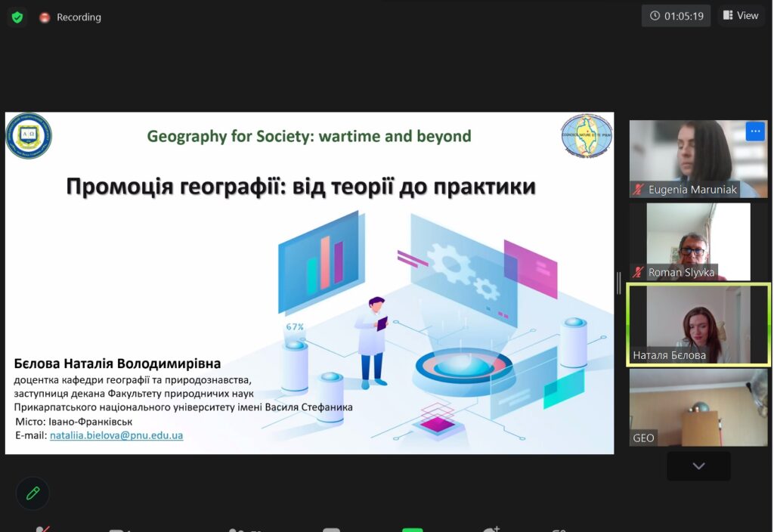The width and height of the screenshot is (774, 532).
Task: Unmute the microphone in bottom toolbar
Action: [x=43, y=529]
